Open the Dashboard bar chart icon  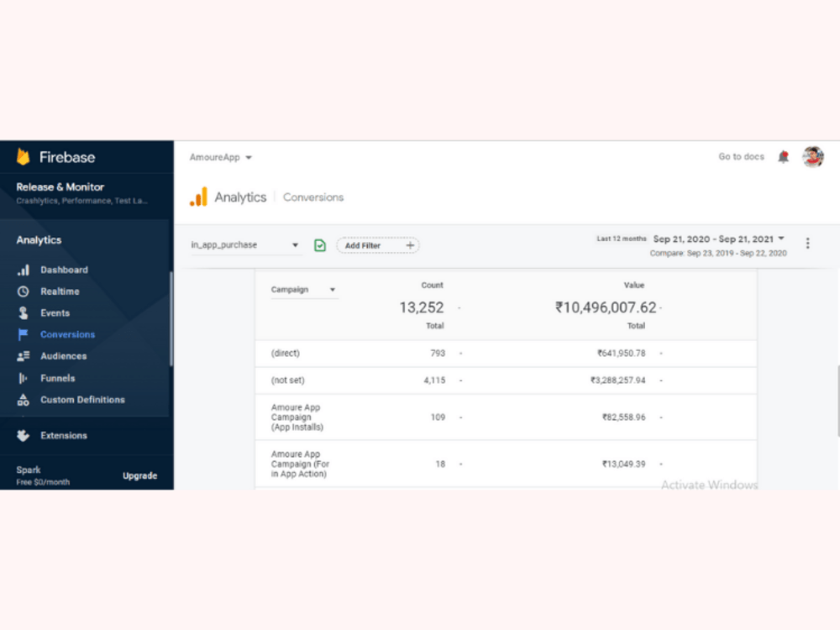point(23,270)
